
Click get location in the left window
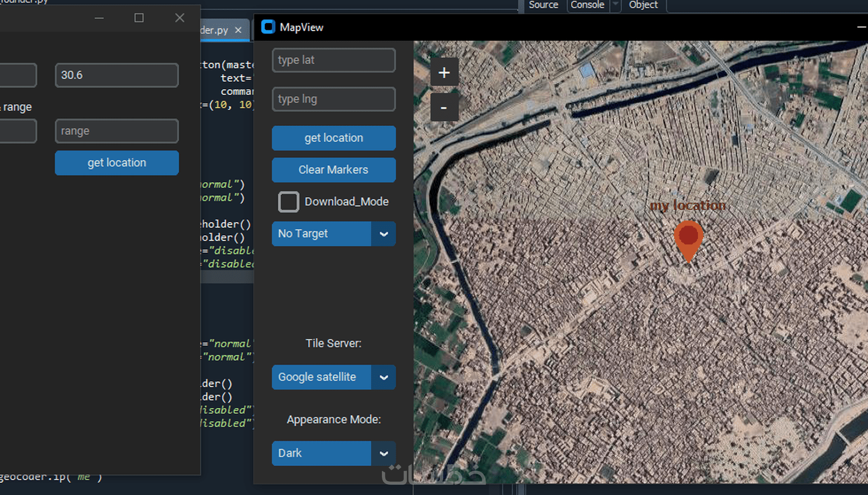[x=117, y=163]
